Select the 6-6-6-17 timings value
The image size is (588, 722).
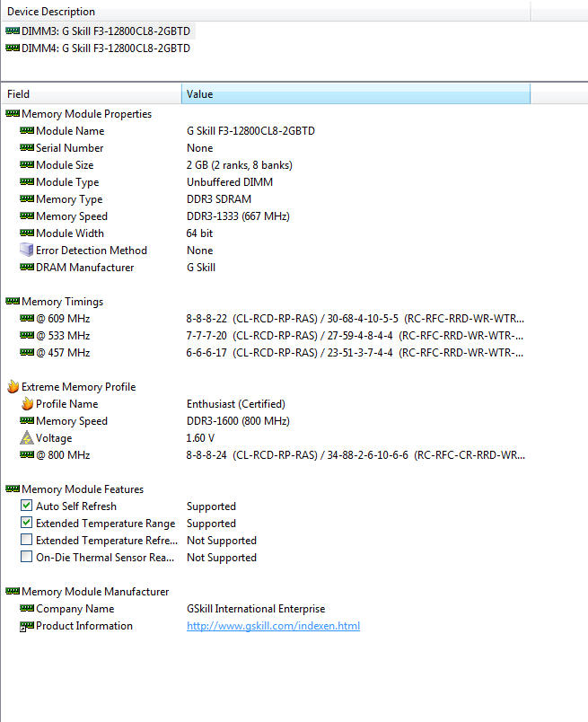[355, 353]
